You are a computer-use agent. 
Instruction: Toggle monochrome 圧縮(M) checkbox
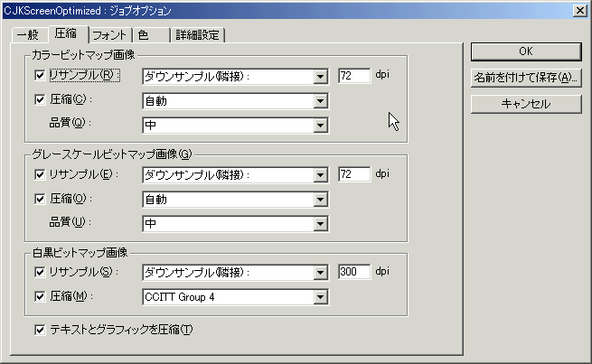click(39, 295)
